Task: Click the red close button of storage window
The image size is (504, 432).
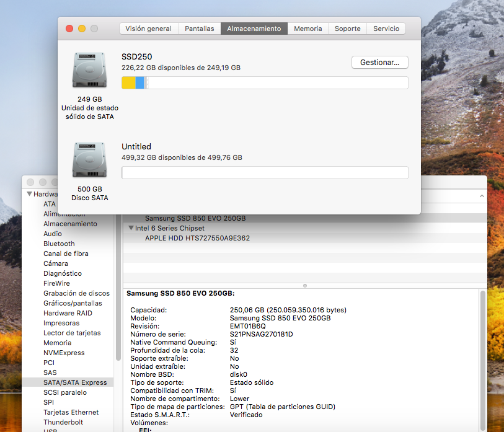Action: 69,29
